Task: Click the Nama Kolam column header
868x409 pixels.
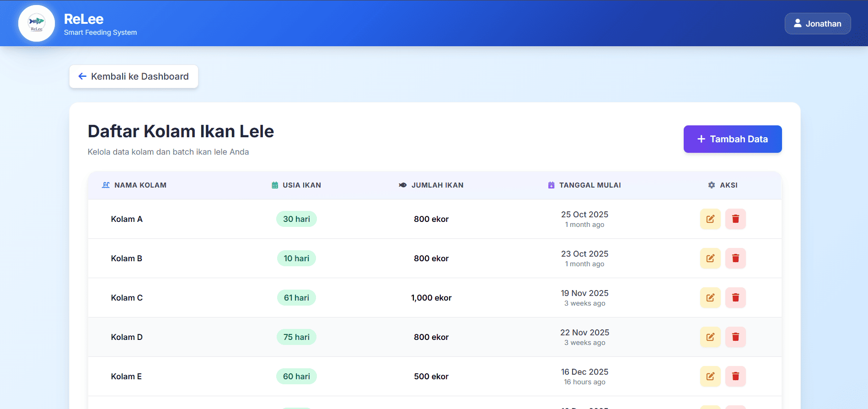Action: pyautogui.click(x=140, y=185)
